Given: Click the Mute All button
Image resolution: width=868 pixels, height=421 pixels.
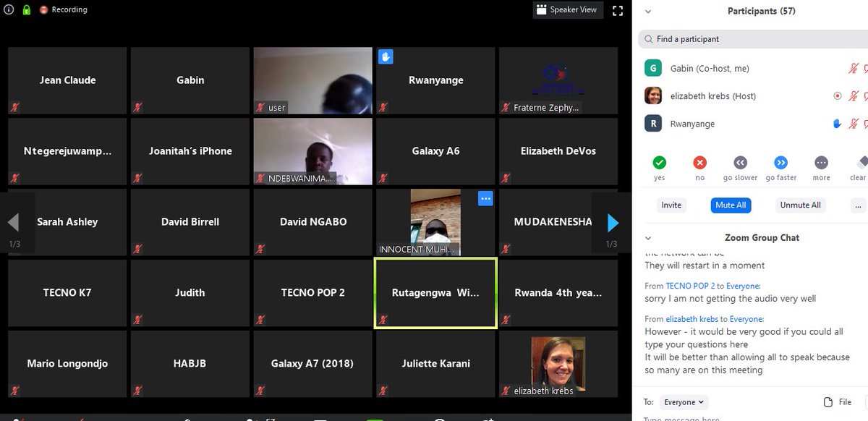Looking at the screenshot, I should click(731, 205).
